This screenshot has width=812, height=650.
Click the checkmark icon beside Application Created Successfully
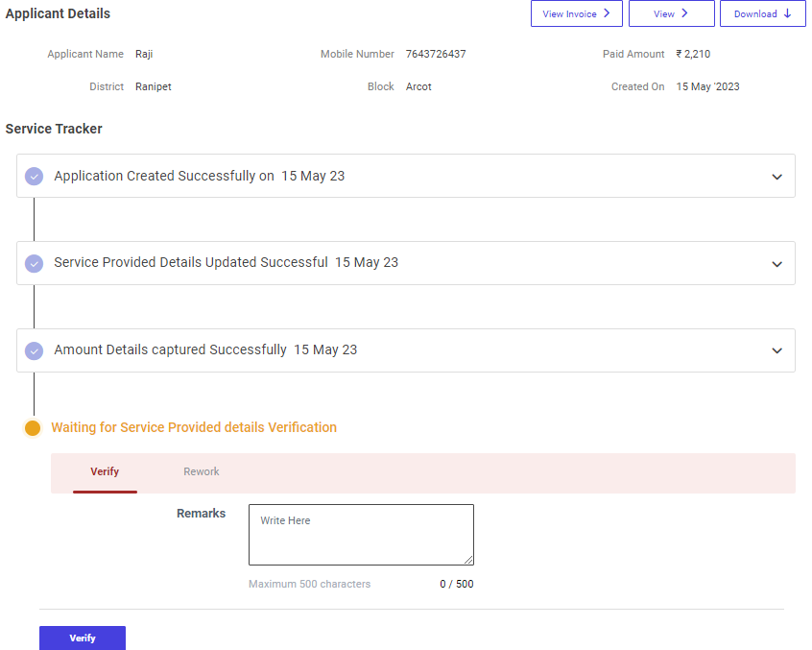34,177
